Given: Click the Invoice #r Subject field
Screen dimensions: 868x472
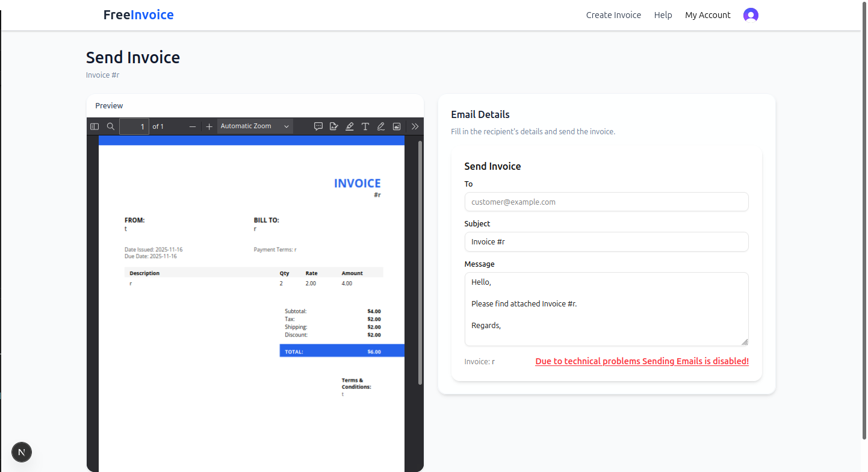Looking at the screenshot, I should click(606, 241).
